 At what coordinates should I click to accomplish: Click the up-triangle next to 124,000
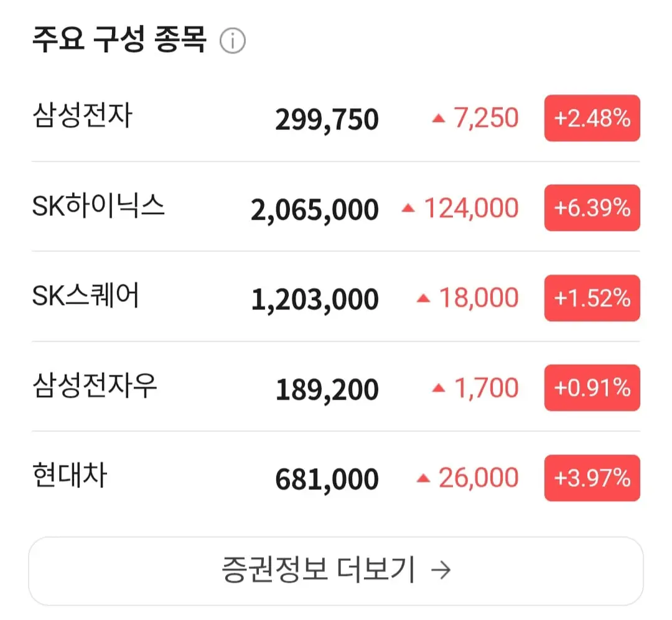[408, 208]
